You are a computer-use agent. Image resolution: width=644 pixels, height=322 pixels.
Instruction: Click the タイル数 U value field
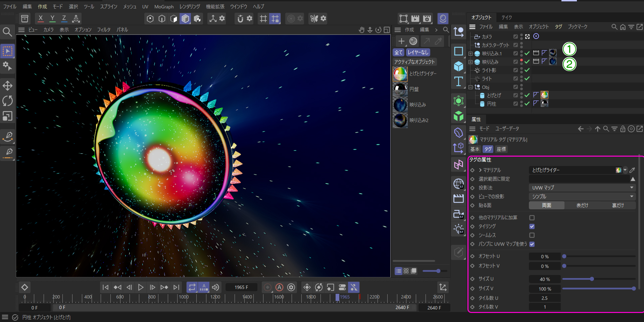point(545,298)
